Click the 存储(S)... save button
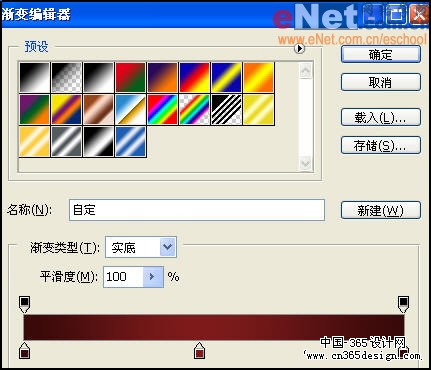 (x=381, y=145)
